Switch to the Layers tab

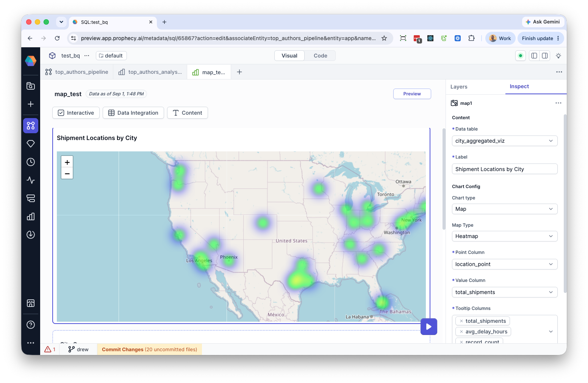tap(459, 87)
